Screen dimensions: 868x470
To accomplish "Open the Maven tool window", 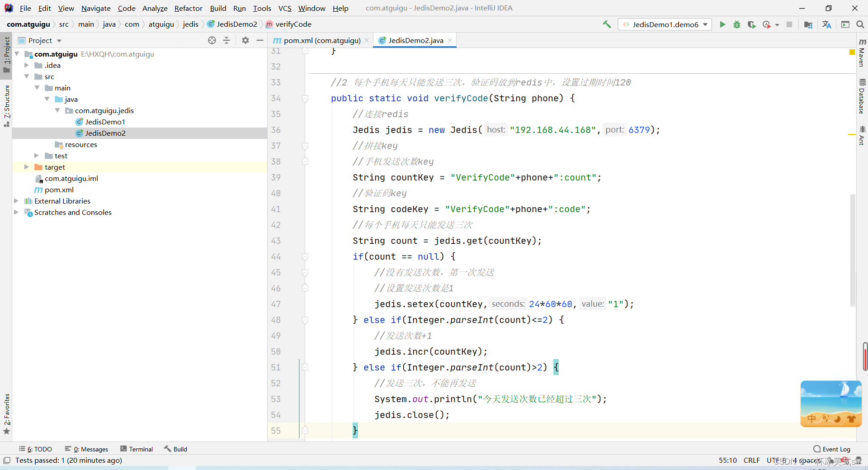I will [862, 52].
